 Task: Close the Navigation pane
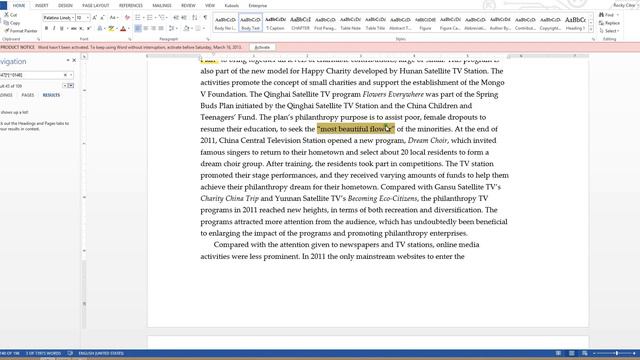point(74,60)
